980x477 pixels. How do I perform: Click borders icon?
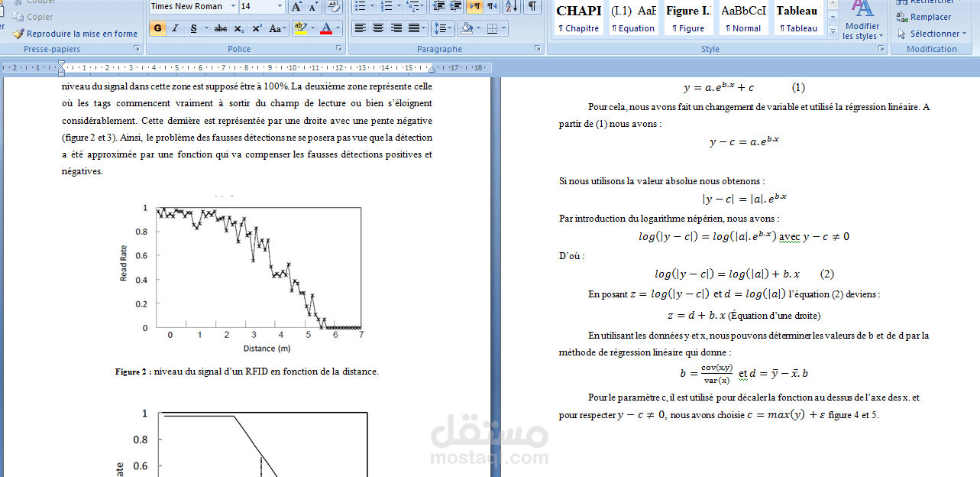click(491, 28)
